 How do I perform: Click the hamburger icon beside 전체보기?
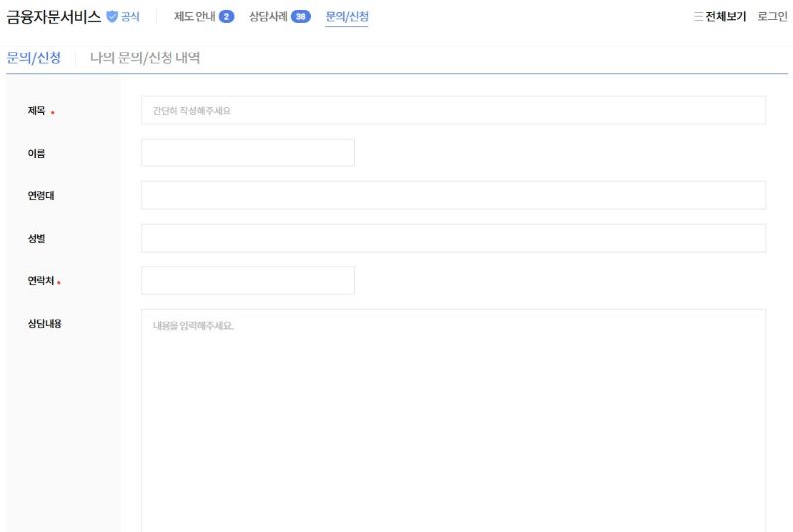(698, 17)
